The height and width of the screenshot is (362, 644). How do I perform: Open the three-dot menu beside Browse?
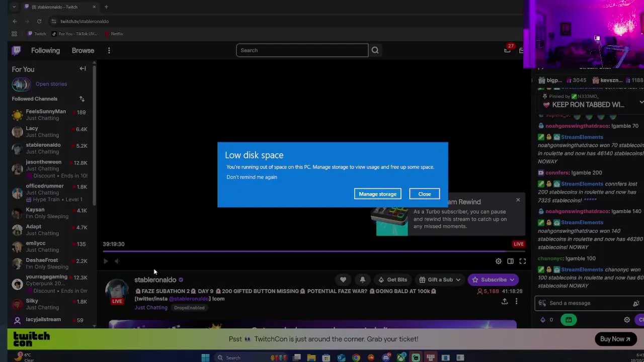click(x=109, y=50)
